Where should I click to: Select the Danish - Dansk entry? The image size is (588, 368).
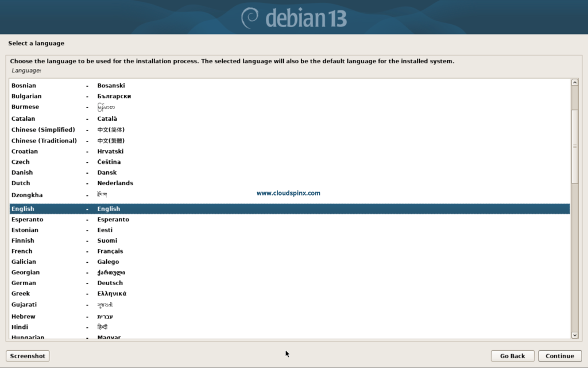coord(57,172)
